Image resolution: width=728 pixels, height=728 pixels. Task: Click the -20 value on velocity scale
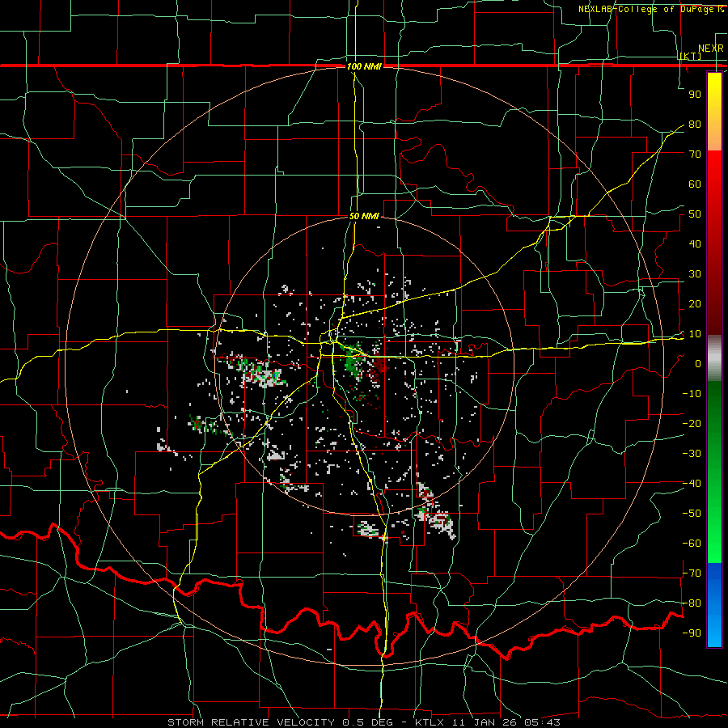click(692, 423)
